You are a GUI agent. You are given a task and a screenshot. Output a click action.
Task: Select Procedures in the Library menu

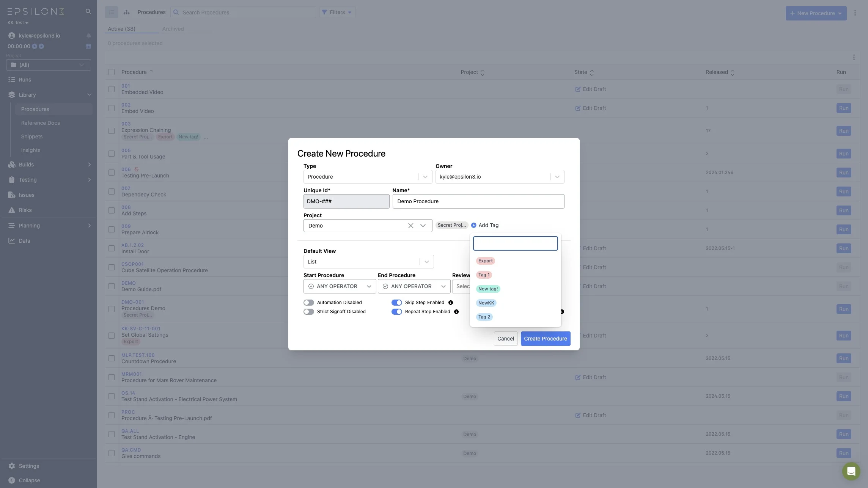[x=53, y=109]
